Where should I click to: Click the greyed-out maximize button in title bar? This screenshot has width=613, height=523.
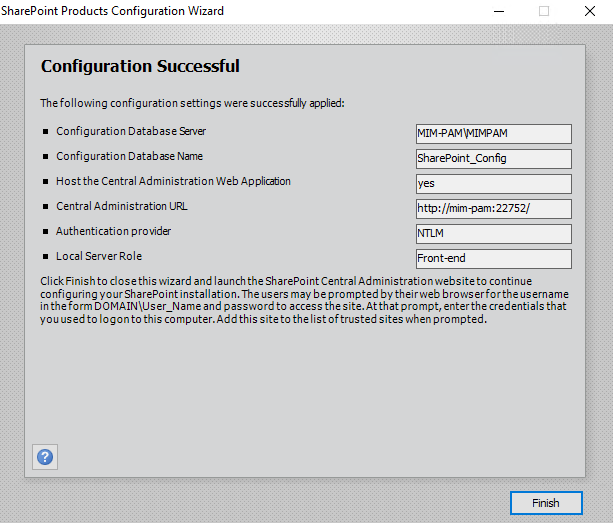(x=544, y=11)
